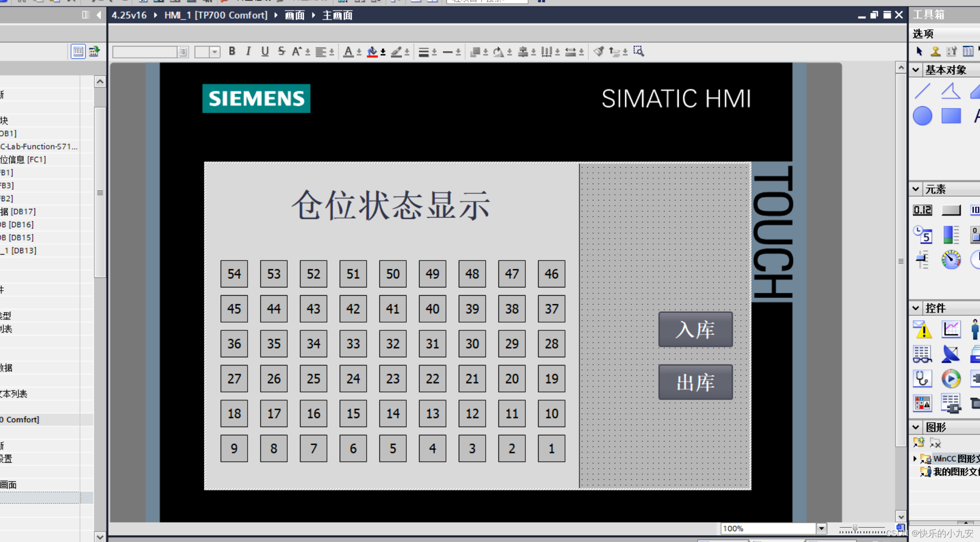Viewport: 980px width, 542px height.
Task: Choose the Bar element icon
Action: tap(951, 235)
